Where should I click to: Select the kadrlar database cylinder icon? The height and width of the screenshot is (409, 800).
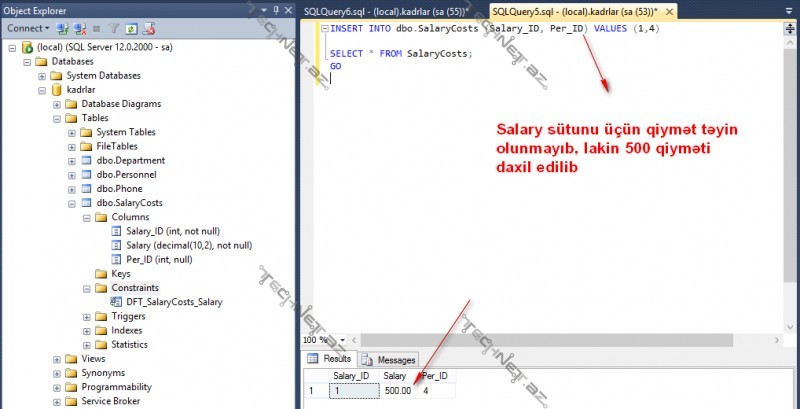click(57, 90)
